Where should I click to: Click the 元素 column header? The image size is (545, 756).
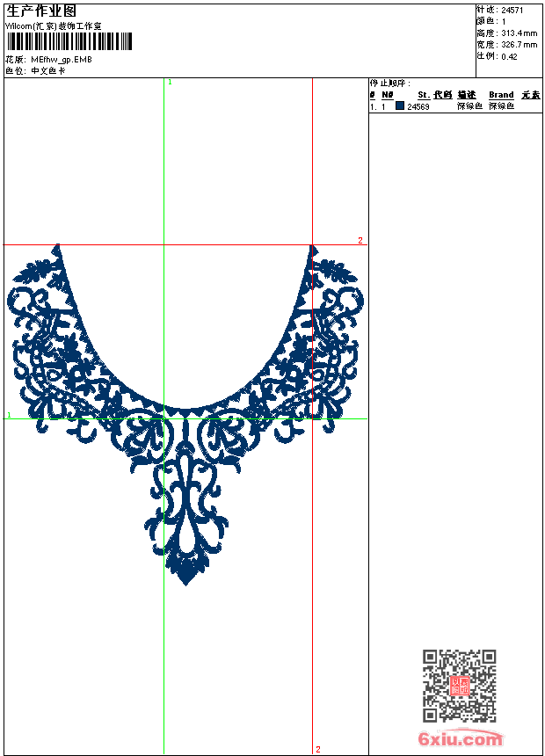tap(531, 95)
